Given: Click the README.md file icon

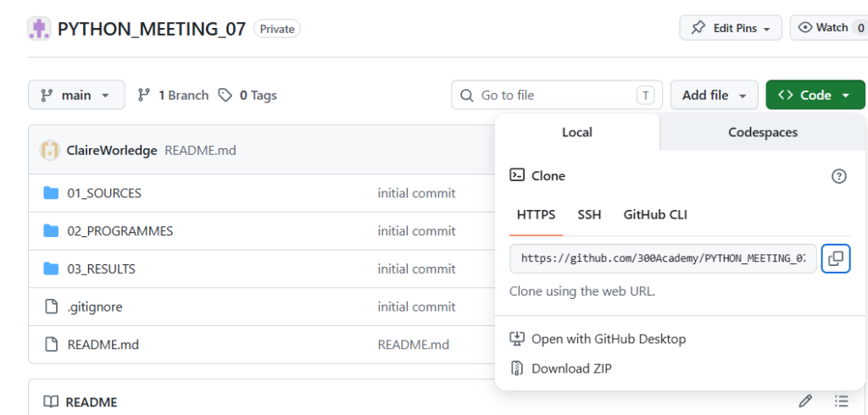Looking at the screenshot, I should click(x=51, y=345).
